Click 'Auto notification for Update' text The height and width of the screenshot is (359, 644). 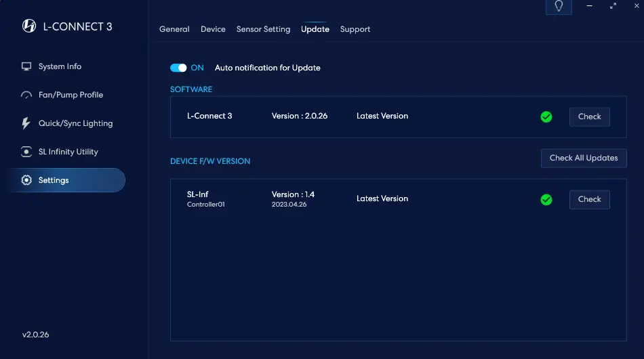[x=267, y=68]
